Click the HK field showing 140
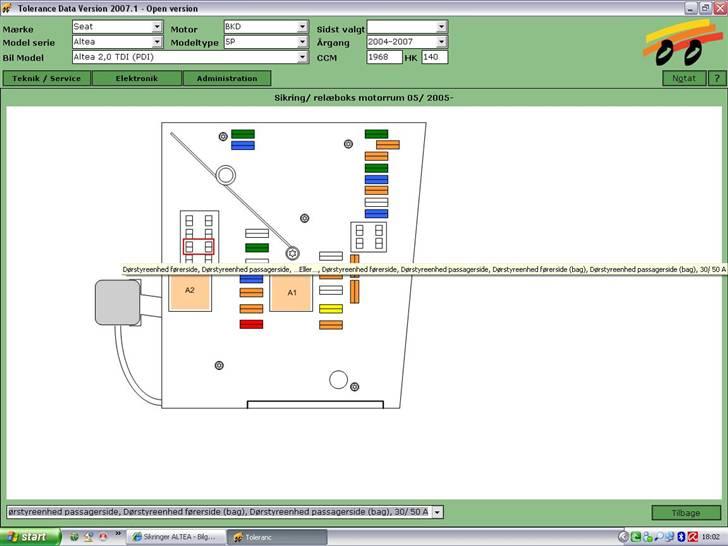 [435, 57]
